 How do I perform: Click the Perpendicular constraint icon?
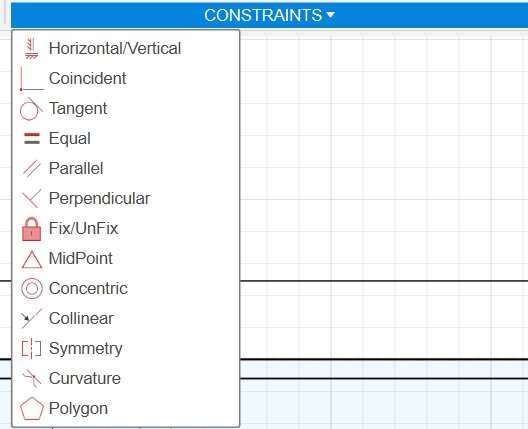32,198
